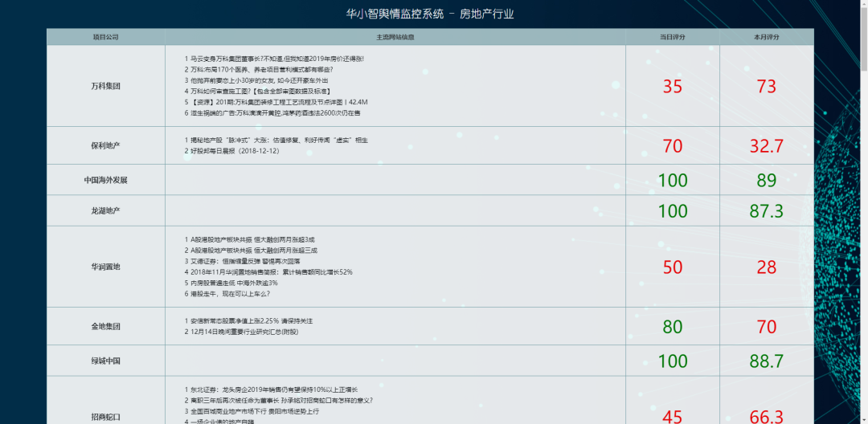The width and height of the screenshot is (868, 424).
Task: Select the 绿城中国 company cell
Action: coord(106,361)
